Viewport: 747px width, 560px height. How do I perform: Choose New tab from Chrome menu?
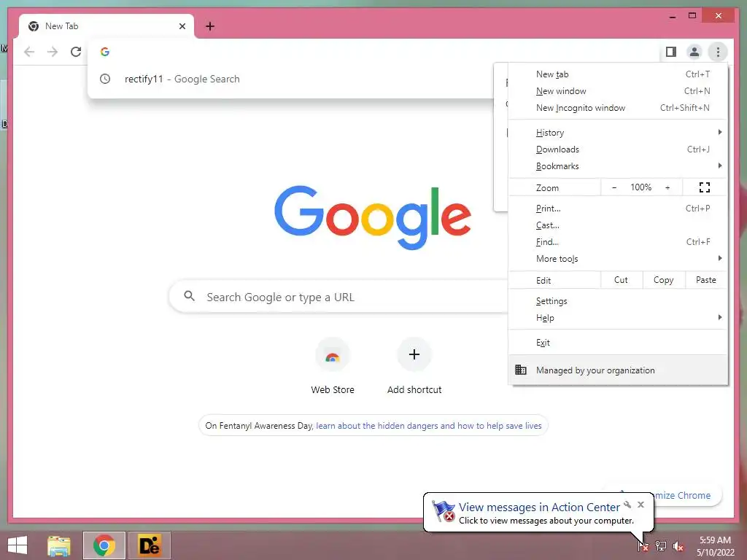coord(618,74)
